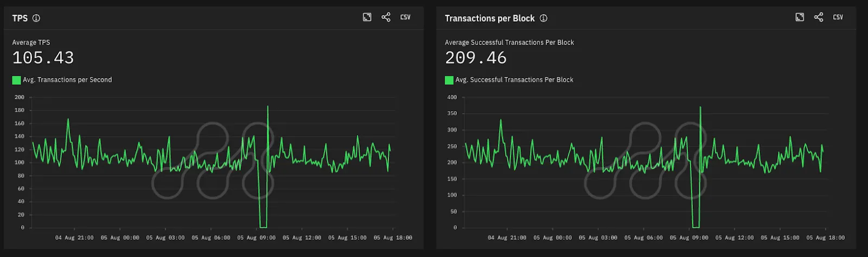Maximize the Transactions per Block chart
Screen dimensions: 868x257
coord(800,17)
